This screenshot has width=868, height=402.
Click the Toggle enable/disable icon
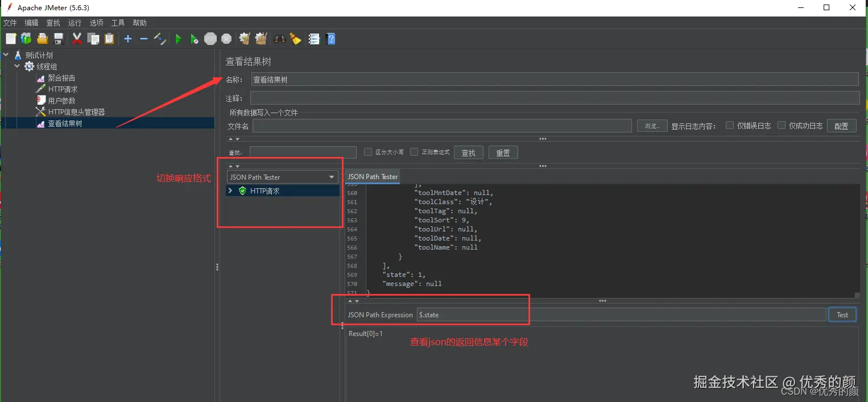click(x=160, y=39)
